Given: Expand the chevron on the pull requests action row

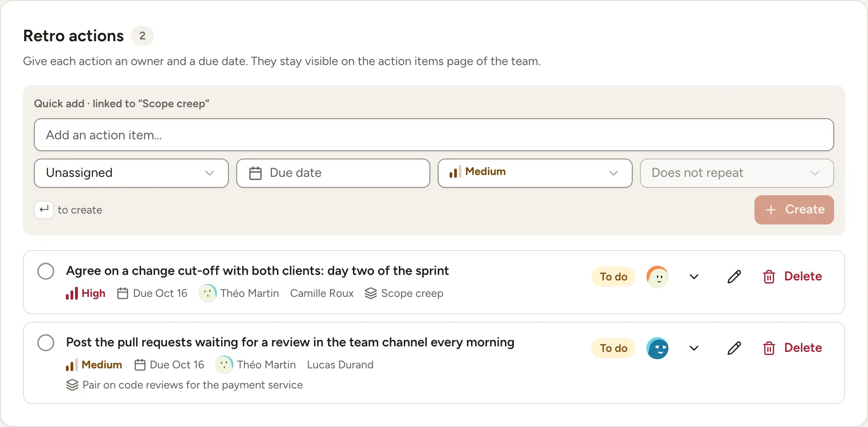Looking at the screenshot, I should click(694, 348).
